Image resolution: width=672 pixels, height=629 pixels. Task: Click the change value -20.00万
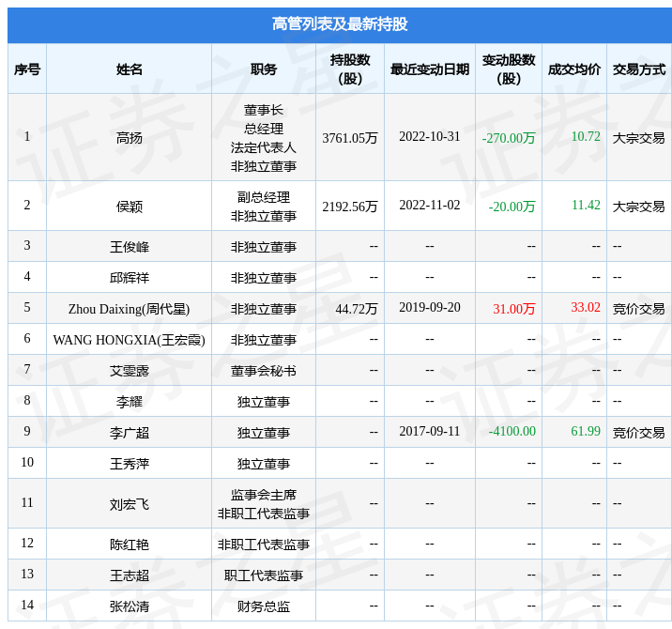point(512,207)
